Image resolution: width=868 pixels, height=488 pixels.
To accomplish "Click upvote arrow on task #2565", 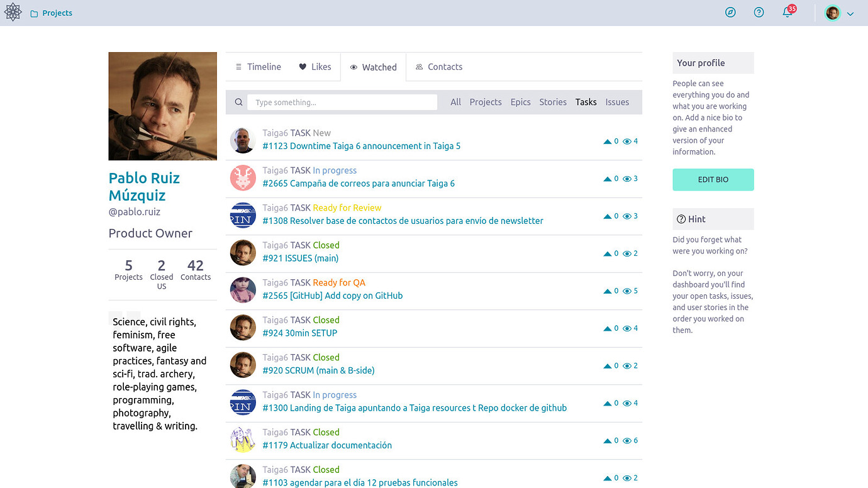I will tap(608, 291).
